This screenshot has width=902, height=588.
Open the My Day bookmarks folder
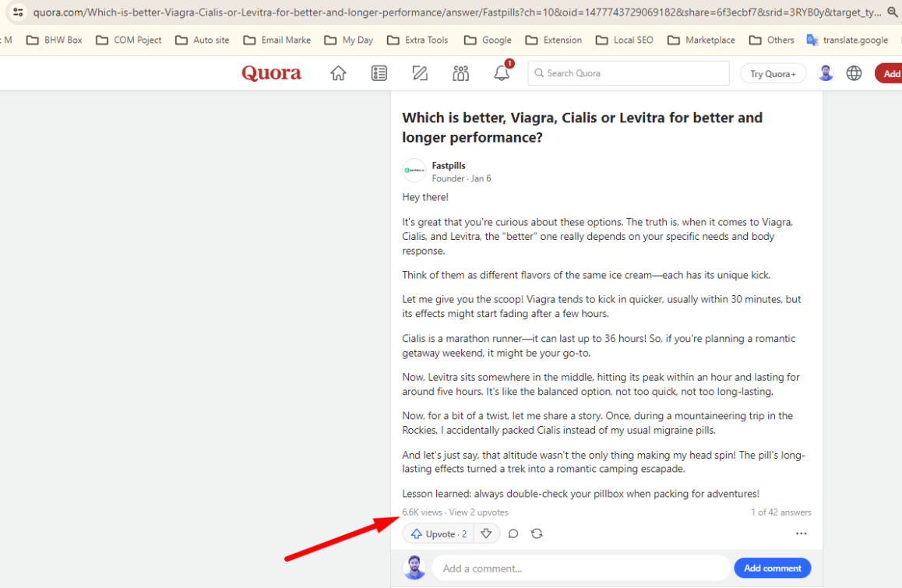[x=349, y=40]
